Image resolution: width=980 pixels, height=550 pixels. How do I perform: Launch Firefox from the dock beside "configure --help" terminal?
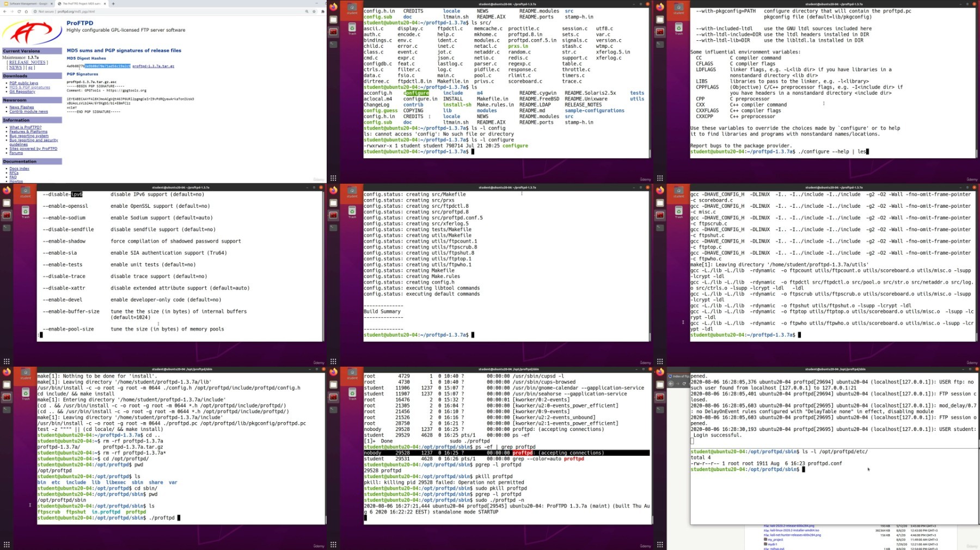660,7
